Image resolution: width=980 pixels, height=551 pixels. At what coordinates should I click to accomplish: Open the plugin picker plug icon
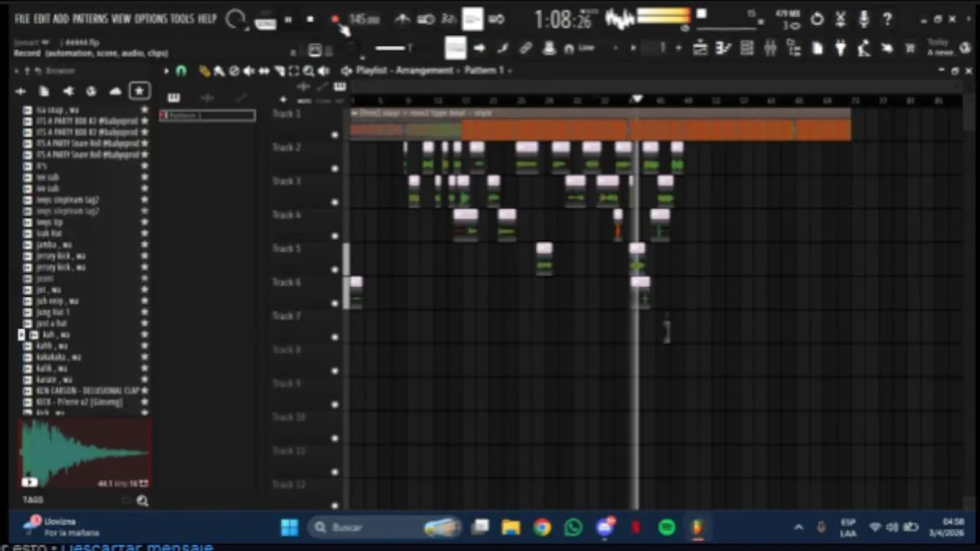pyautogui.click(x=841, y=48)
